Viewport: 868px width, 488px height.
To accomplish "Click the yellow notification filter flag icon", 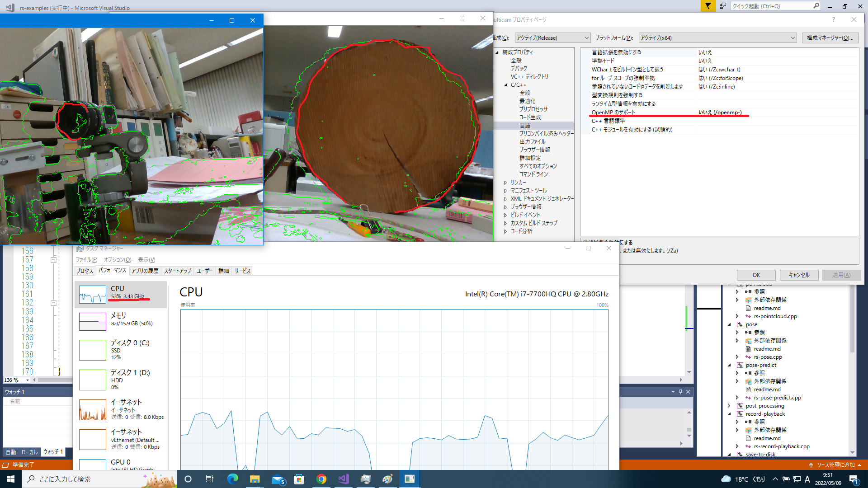I will pyautogui.click(x=708, y=6).
